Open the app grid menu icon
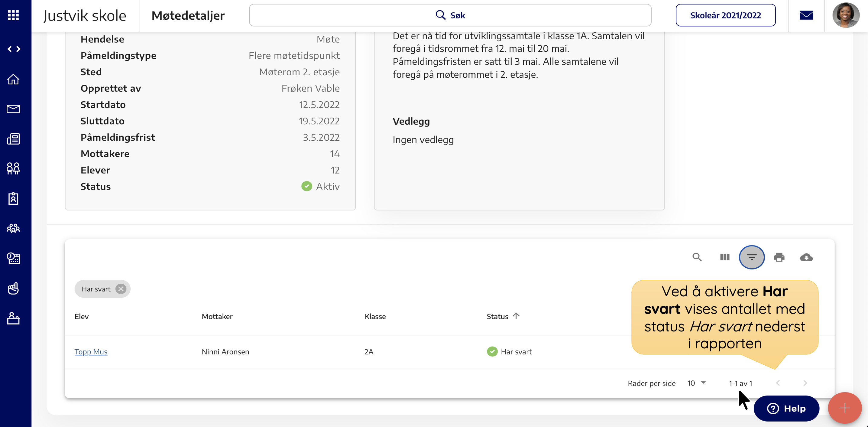868x427 pixels. click(14, 15)
